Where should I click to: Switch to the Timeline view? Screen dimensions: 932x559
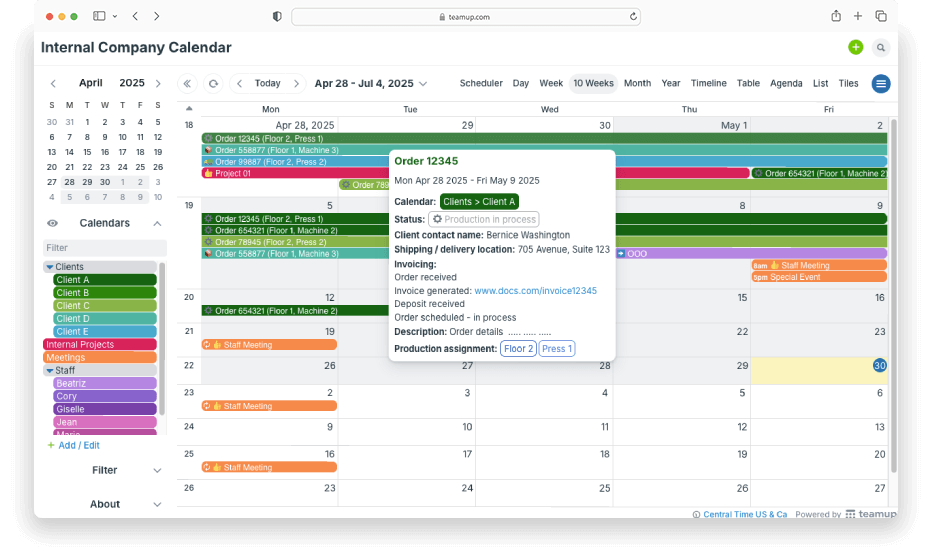coord(709,84)
